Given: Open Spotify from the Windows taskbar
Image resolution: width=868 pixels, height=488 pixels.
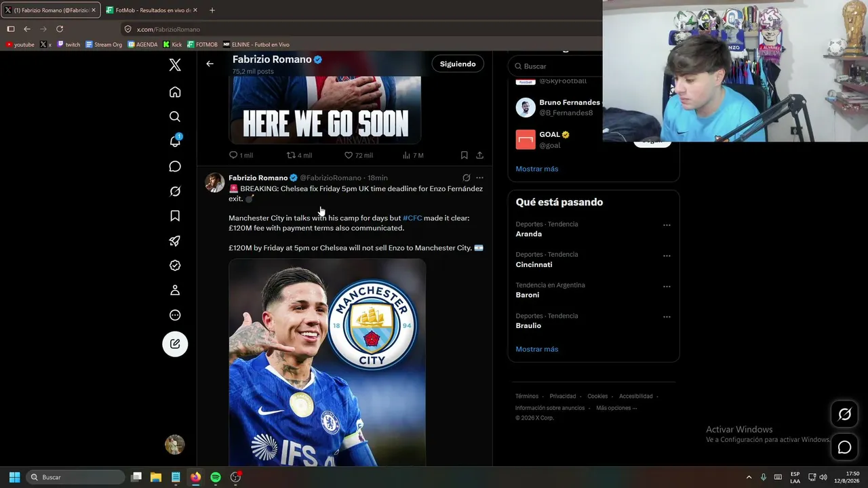Looking at the screenshot, I should 216,477.
